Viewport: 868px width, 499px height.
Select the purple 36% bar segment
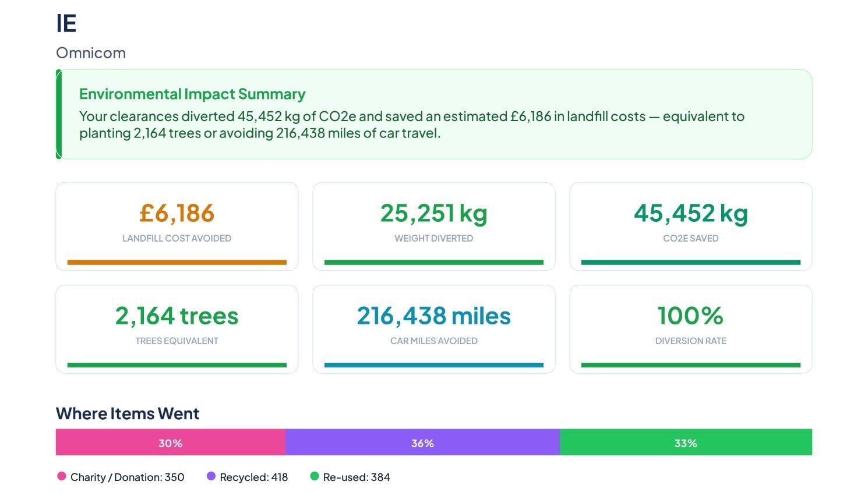tap(422, 443)
